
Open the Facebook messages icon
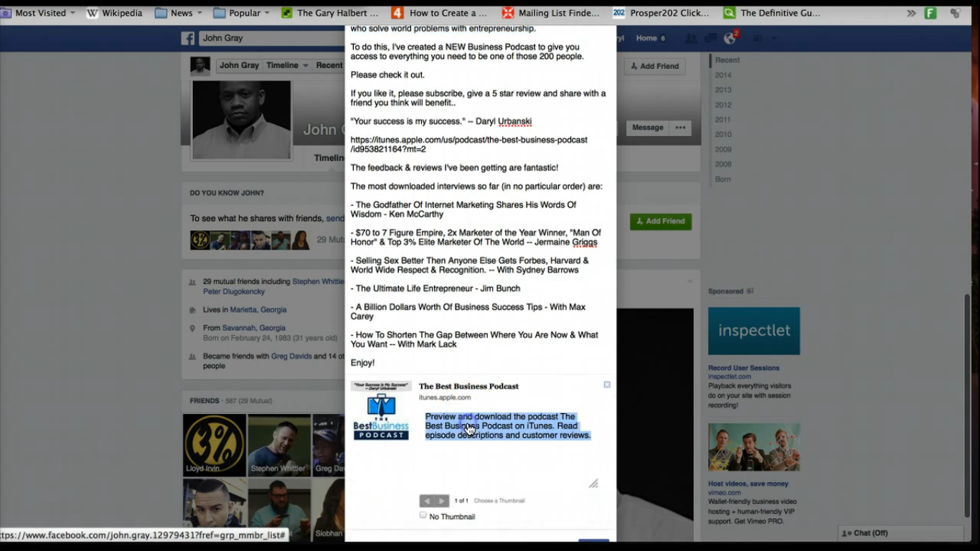point(710,38)
